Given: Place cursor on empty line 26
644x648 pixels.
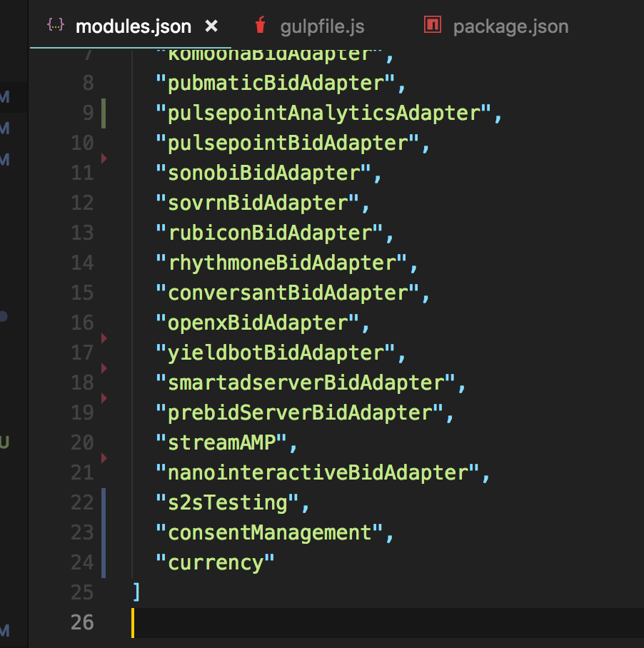Looking at the screenshot, I should pos(388,622).
